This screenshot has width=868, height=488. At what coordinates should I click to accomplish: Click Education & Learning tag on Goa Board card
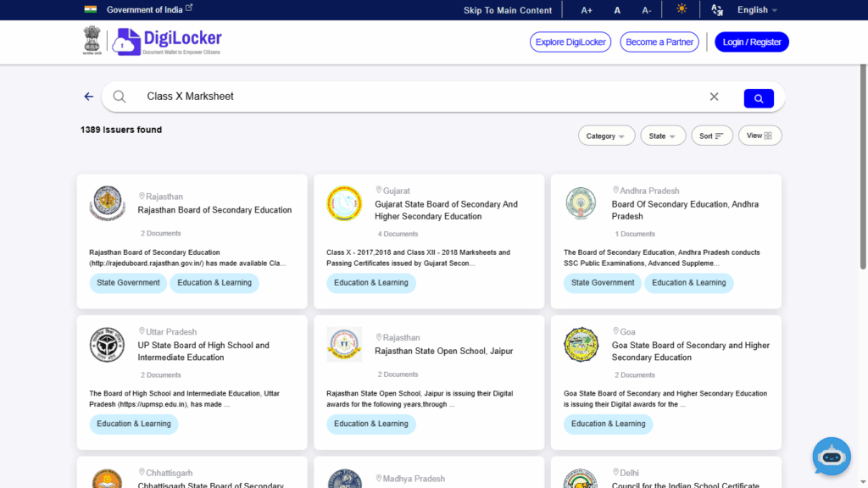point(608,424)
